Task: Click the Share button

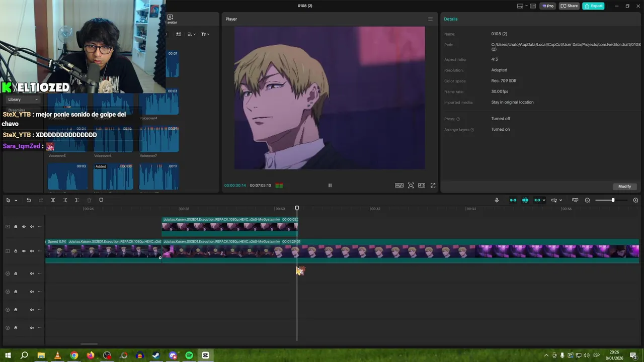Action: (569, 6)
